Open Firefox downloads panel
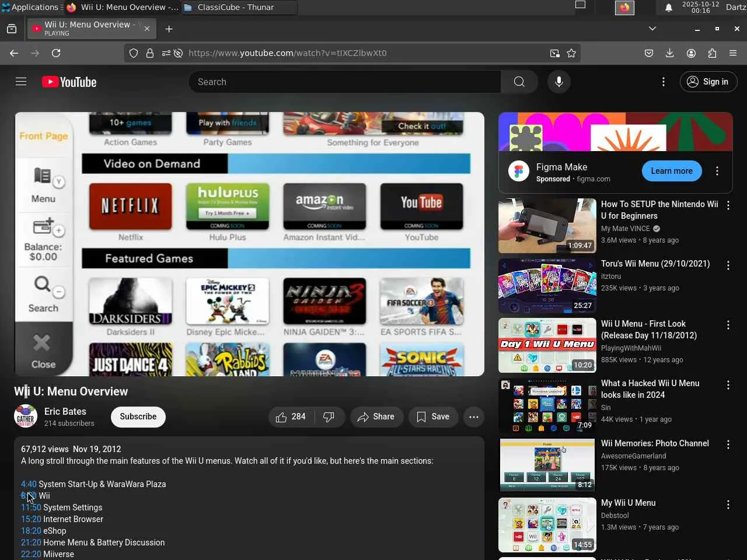This screenshot has width=747, height=560. [x=670, y=53]
